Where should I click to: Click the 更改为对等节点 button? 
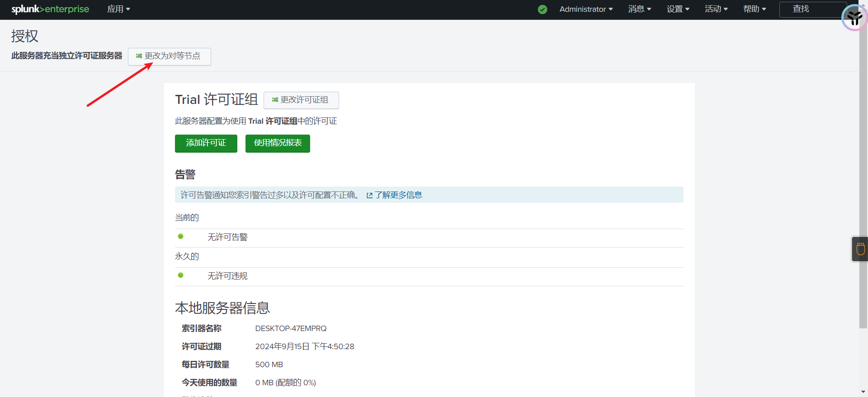tap(169, 56)
